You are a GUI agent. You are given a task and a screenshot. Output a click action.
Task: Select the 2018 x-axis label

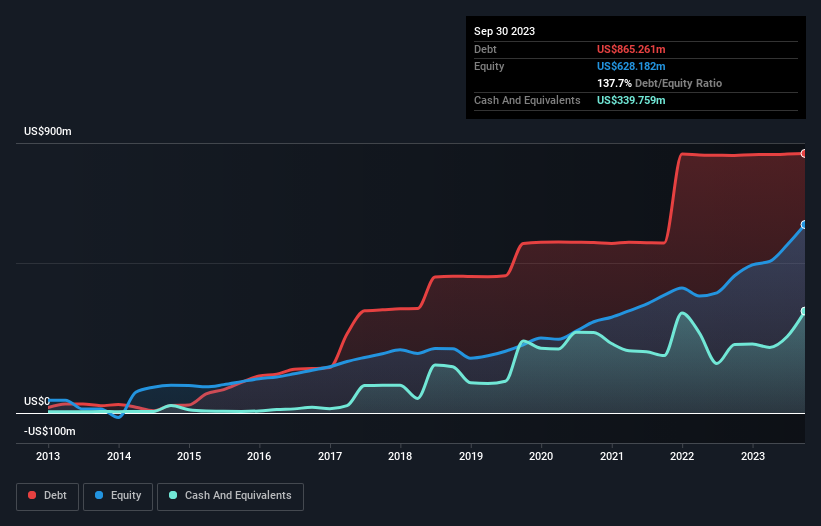point(400,456)
